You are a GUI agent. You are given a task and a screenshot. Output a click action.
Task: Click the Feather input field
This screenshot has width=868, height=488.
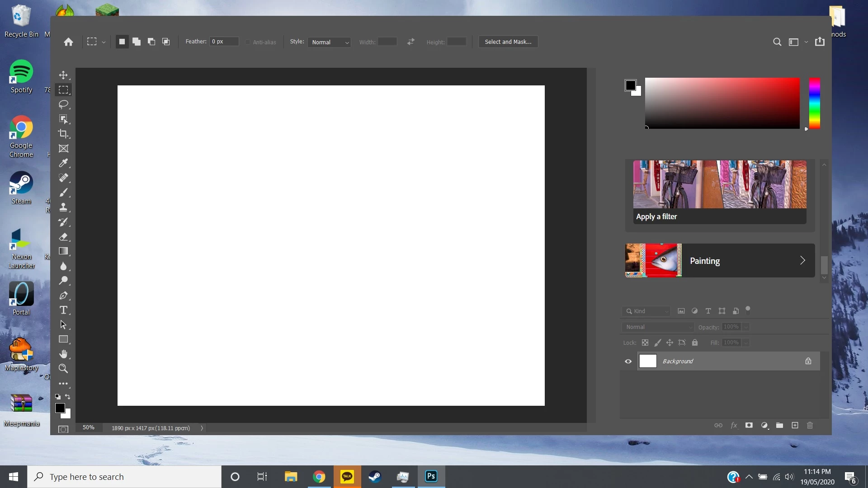pyautogui.click(x=224, y=42)
